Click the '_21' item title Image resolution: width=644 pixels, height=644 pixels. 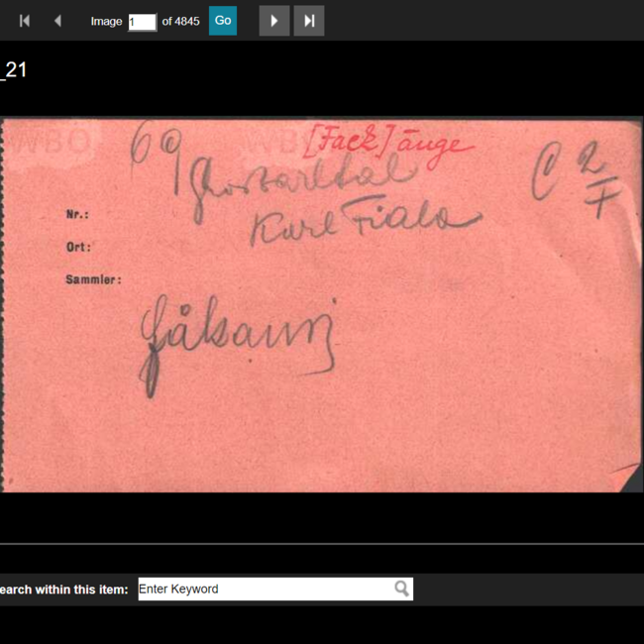(x=14, y=69)
